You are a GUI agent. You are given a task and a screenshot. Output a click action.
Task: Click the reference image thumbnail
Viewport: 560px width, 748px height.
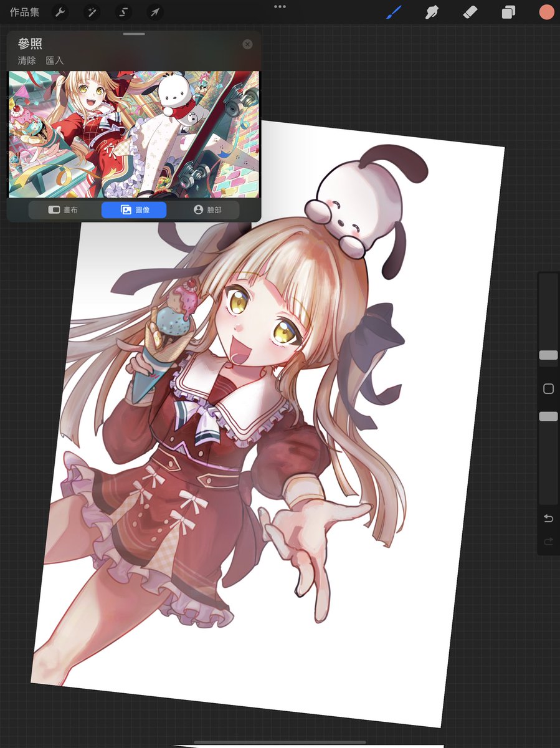point(133,134)
